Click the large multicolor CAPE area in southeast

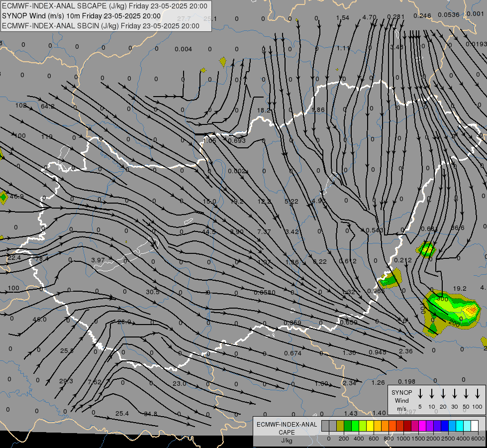pos(452,313)
